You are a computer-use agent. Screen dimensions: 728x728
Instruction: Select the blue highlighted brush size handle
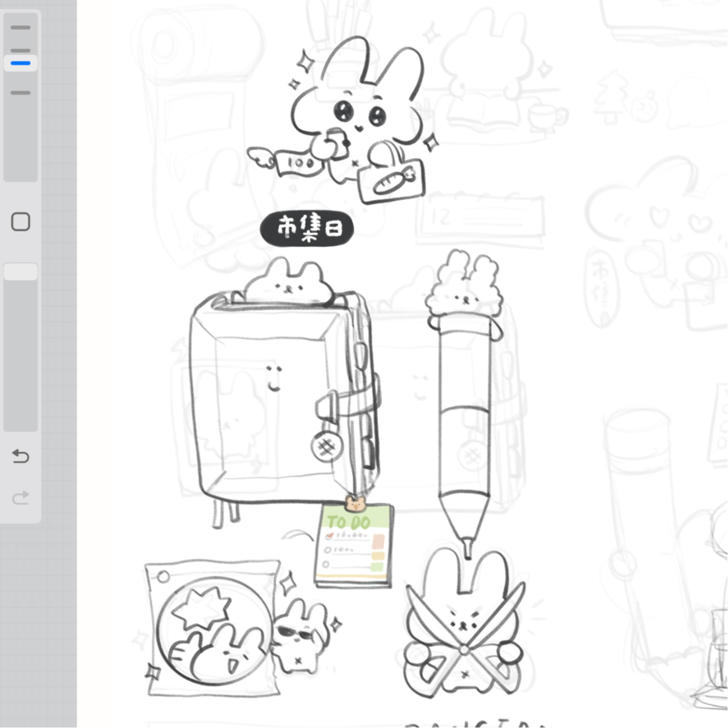coord(21,63)
